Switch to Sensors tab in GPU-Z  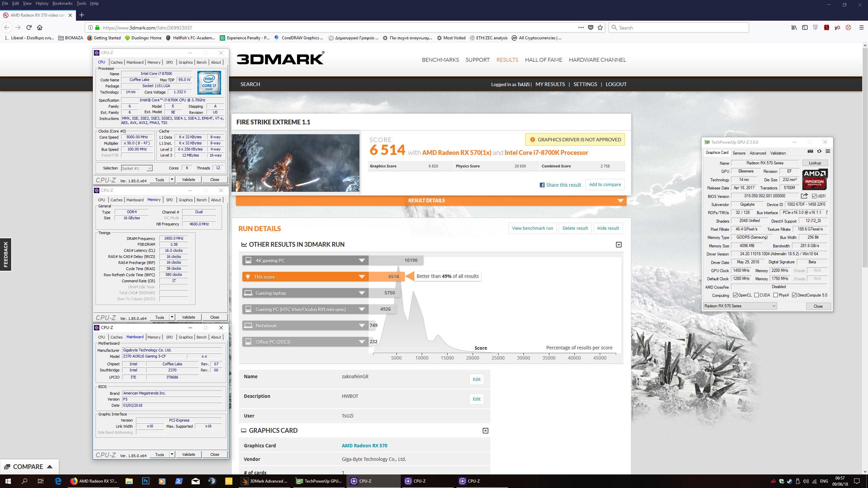pos(739,153)
